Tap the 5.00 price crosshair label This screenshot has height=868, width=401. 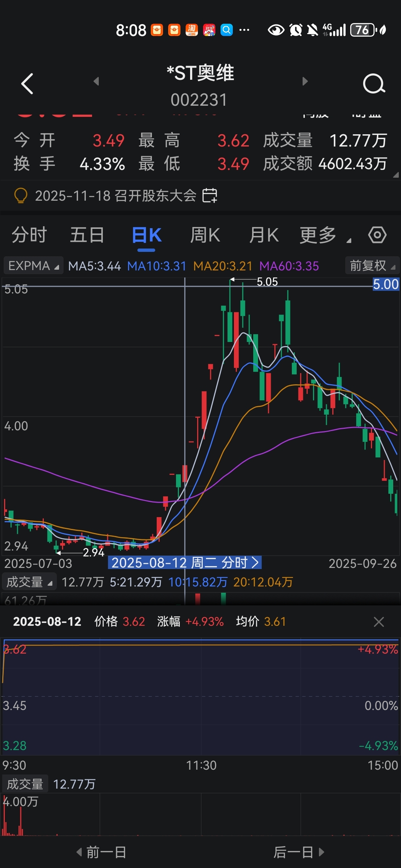[x=386, y=284]
